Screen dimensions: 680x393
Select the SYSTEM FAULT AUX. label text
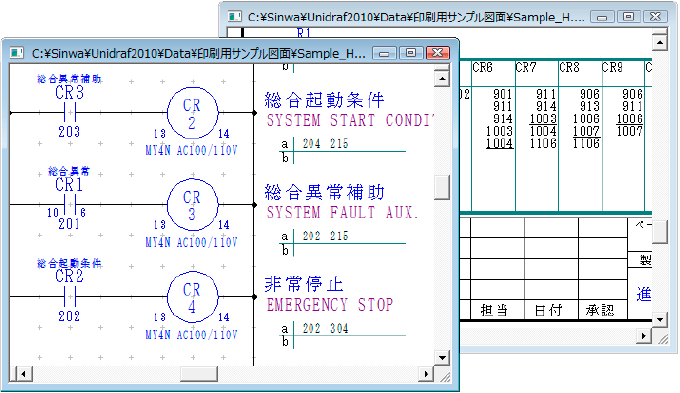tap(343, 213)
